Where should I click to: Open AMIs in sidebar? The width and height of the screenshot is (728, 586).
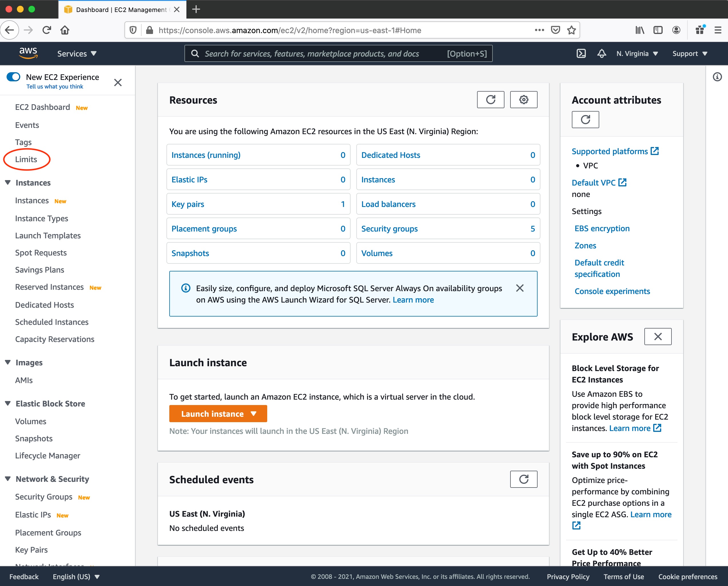point(24,380)
